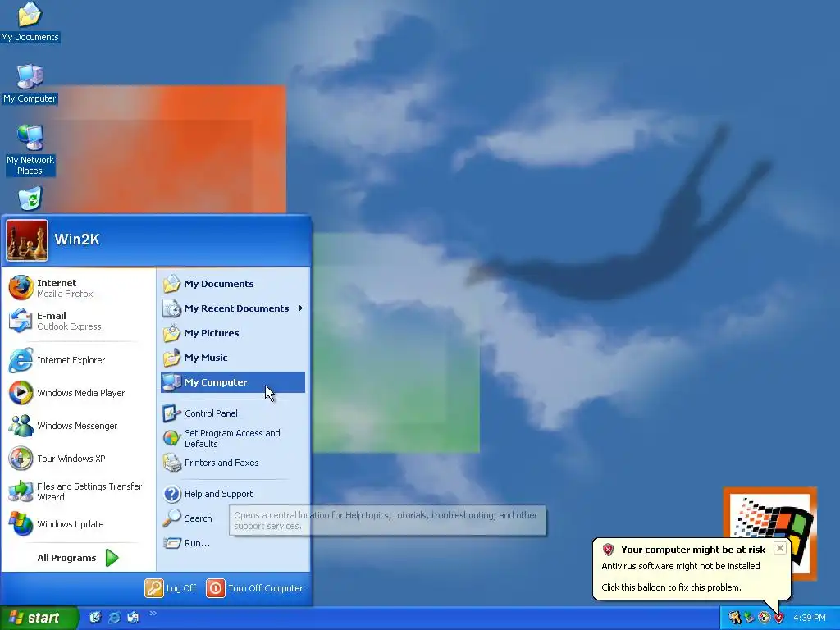Open the Run... dialog
This screenshot has width=840, height=630.
(x=233, y=543)
